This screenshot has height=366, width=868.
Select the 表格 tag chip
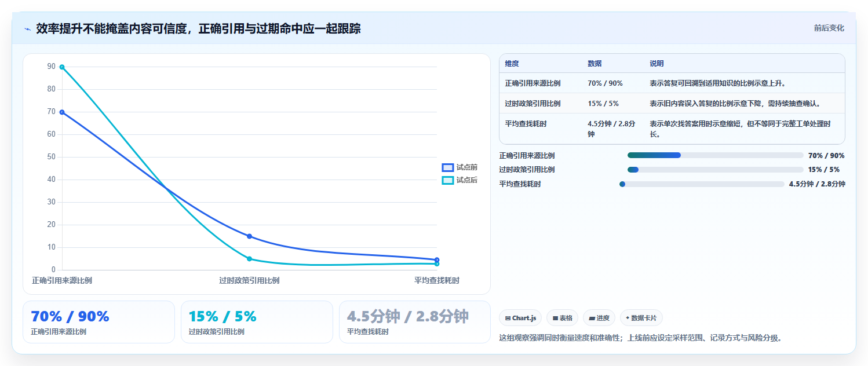click(x=562, y=318)
